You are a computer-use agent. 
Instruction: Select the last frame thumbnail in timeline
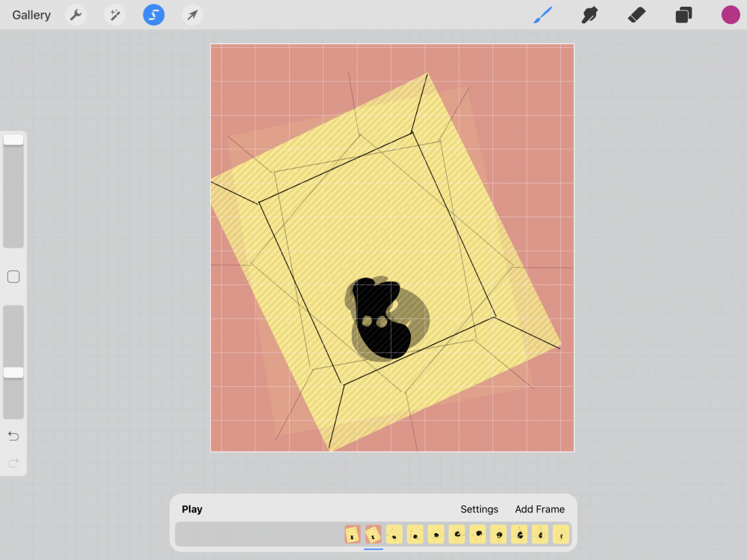coord(561,535)
